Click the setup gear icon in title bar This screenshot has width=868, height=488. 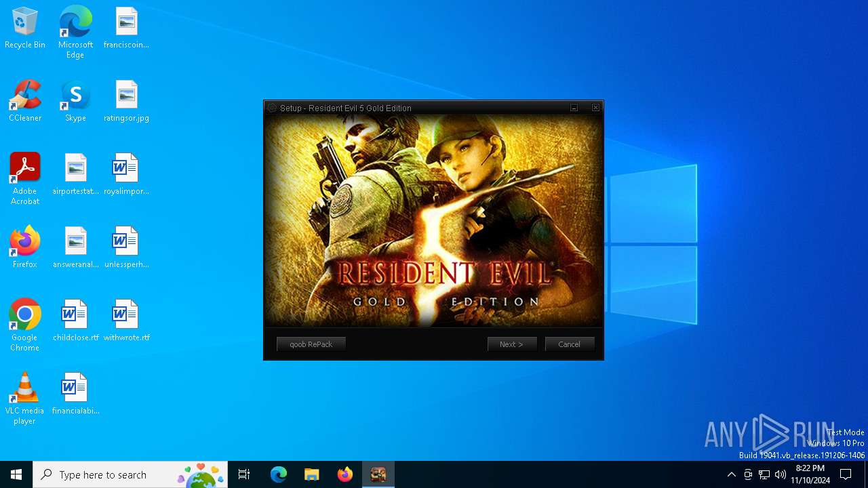272,108
